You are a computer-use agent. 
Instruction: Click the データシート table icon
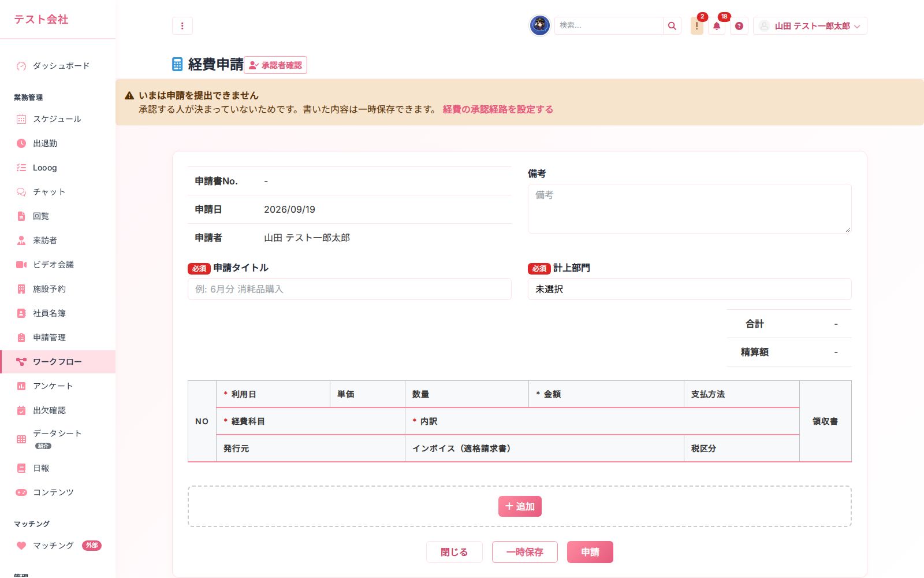[21, 439]
